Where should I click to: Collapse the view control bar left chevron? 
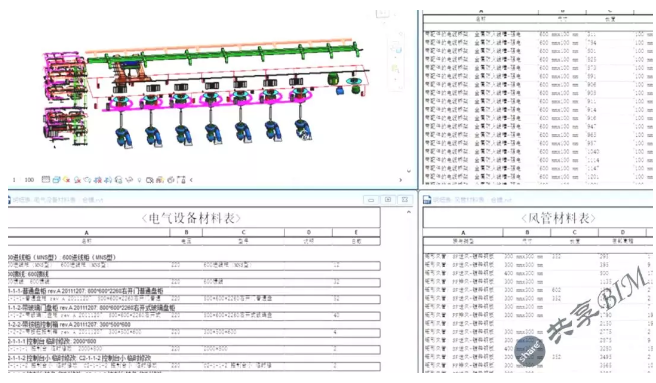(191, 180)
